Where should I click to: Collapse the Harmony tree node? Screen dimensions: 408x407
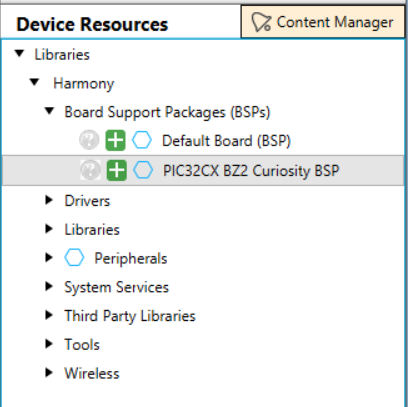tap(35, 82)
